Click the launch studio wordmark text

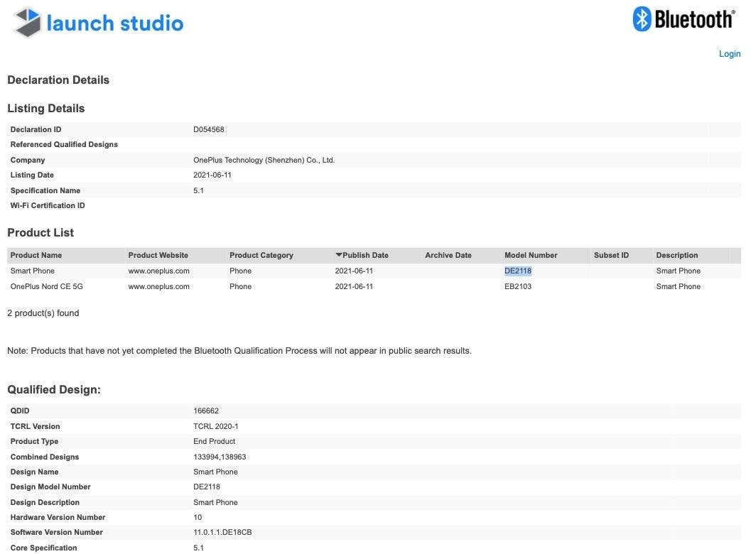tap(115, 23)
